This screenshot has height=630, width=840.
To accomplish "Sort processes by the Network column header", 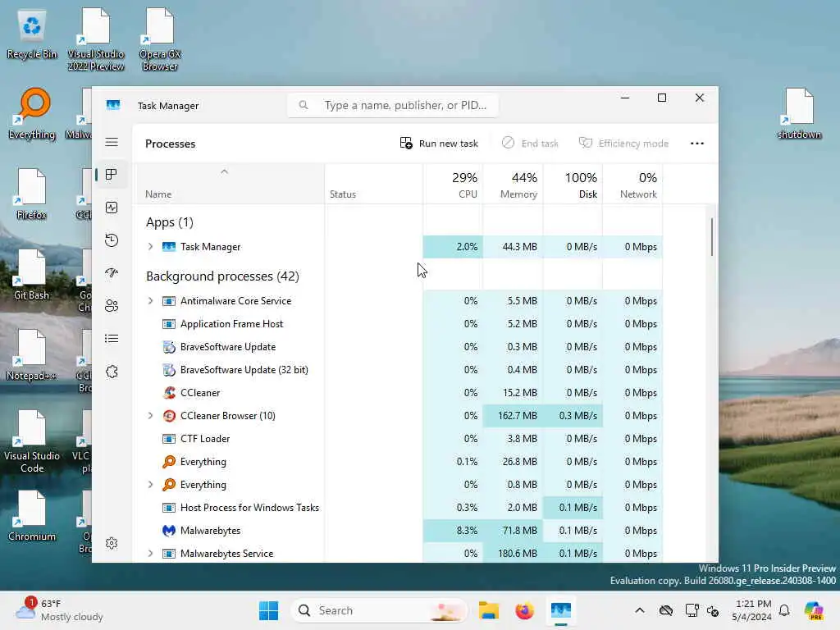I will (x=632, y=185).
